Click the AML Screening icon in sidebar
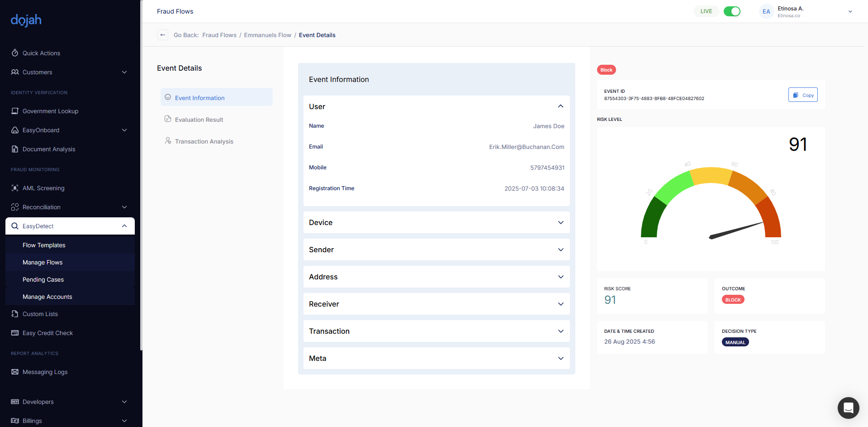The height and width of the screenshot is (427, 868). [15, 188]
